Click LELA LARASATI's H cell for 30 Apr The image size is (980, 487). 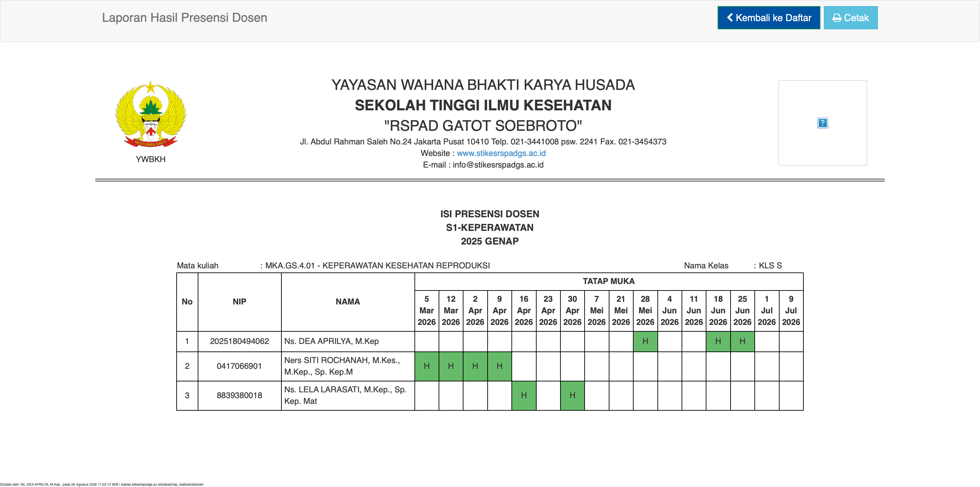coord(573,395)
